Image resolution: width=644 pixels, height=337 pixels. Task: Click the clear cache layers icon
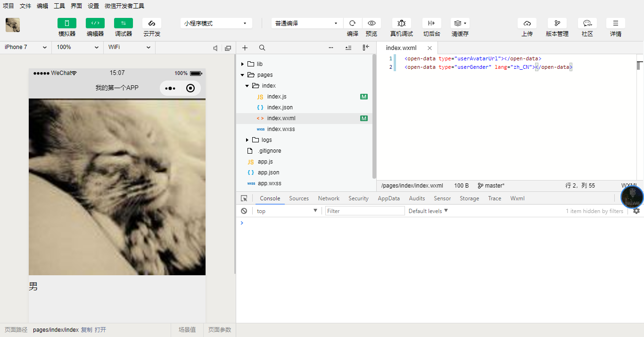(x=460, y=23)
